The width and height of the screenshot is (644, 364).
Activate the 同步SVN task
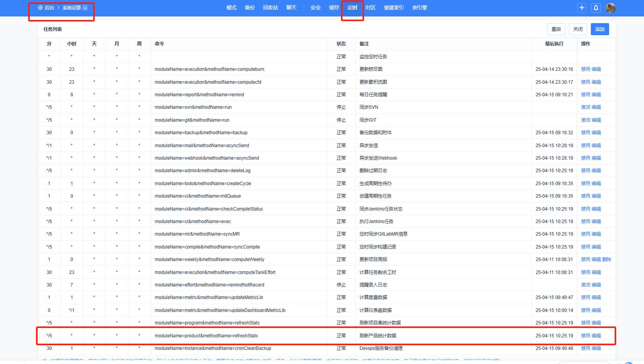point(586,107)
